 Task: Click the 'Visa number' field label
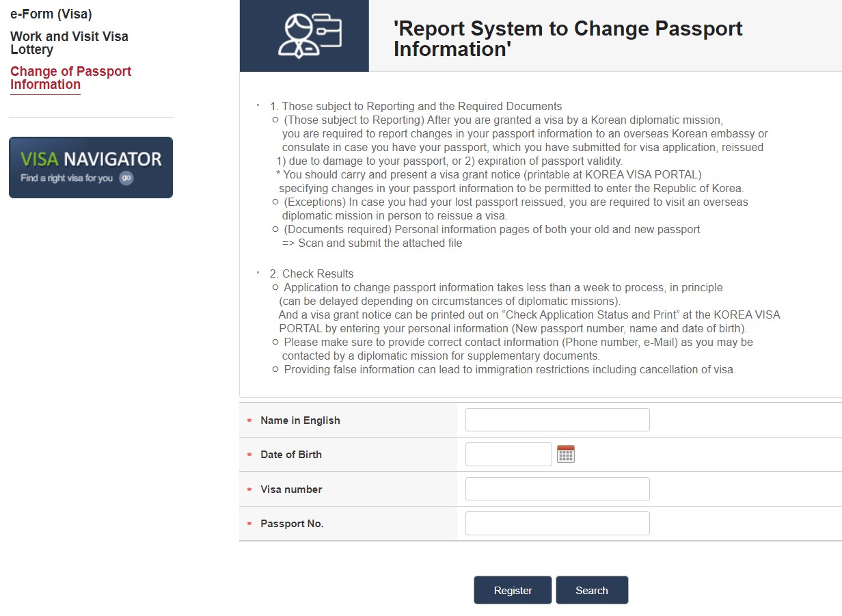point(291,490)
